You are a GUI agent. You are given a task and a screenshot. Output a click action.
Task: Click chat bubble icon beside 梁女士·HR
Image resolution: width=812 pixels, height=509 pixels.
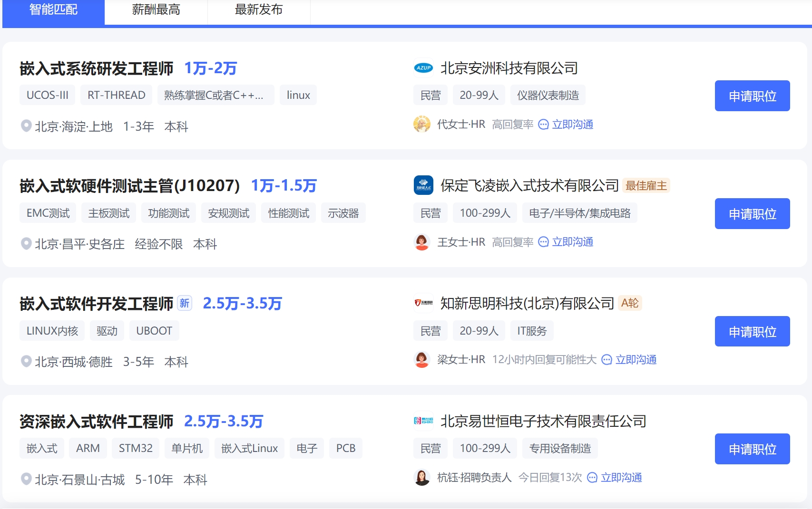[607, 360]
